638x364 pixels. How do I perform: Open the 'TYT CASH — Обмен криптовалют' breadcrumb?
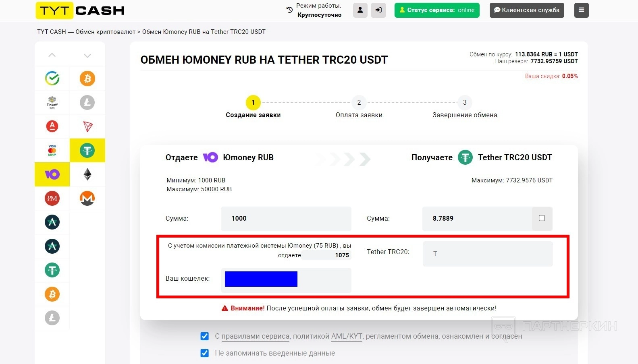86,32
